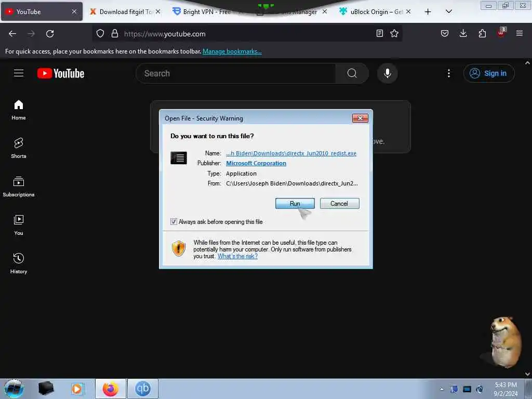Close the uBlock Origin tab
Screen dimensions: 532x399
[x=408, y=11]
